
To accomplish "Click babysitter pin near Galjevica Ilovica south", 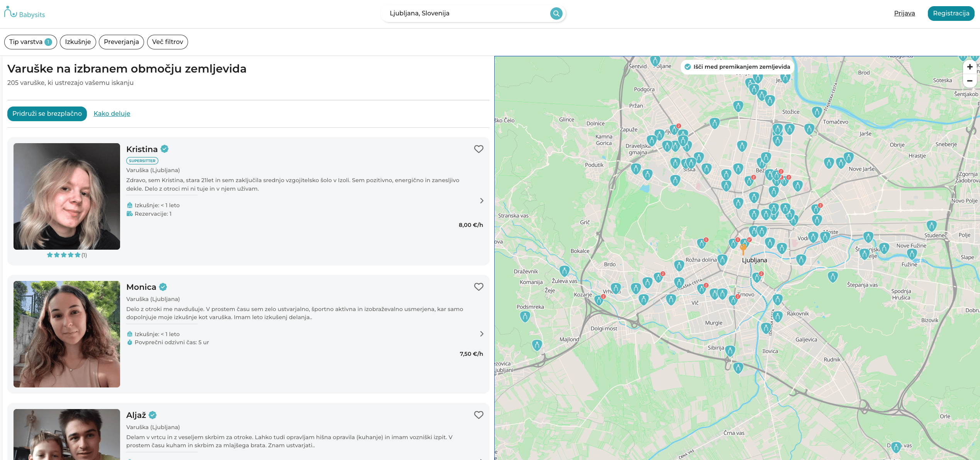I will point(766,328).
